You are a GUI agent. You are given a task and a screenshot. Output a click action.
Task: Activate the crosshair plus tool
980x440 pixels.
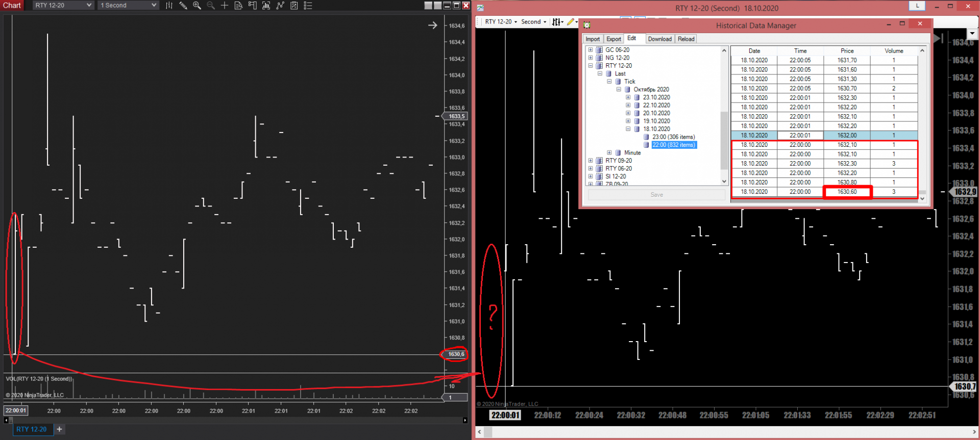click(224, 6)
